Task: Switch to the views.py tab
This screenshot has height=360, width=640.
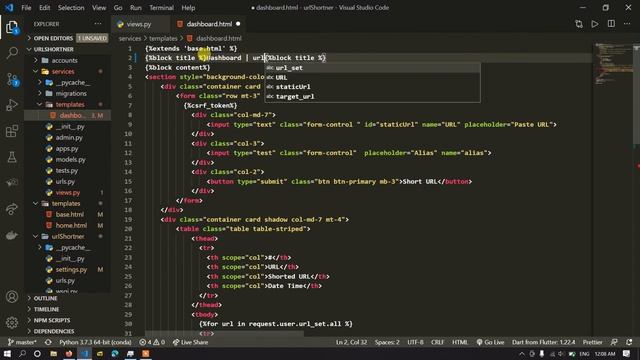Action: 140,24
